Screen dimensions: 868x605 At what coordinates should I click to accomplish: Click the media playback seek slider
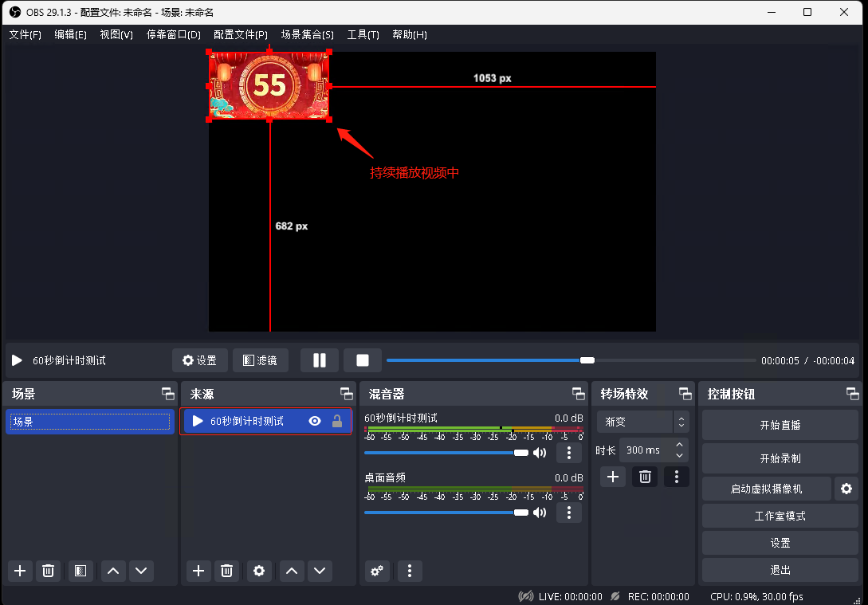(x=570, y=360)
